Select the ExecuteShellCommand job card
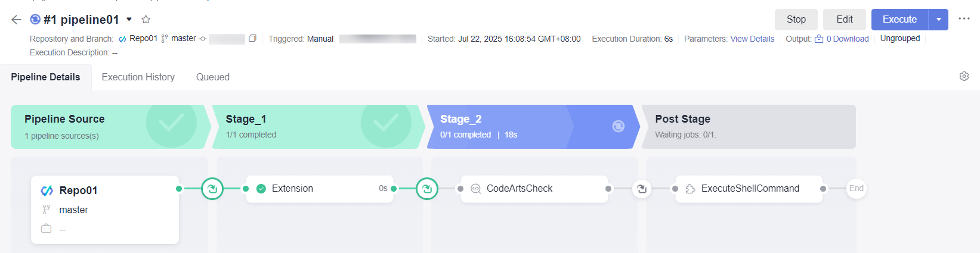Screen dimensions: 980x253 749,189
